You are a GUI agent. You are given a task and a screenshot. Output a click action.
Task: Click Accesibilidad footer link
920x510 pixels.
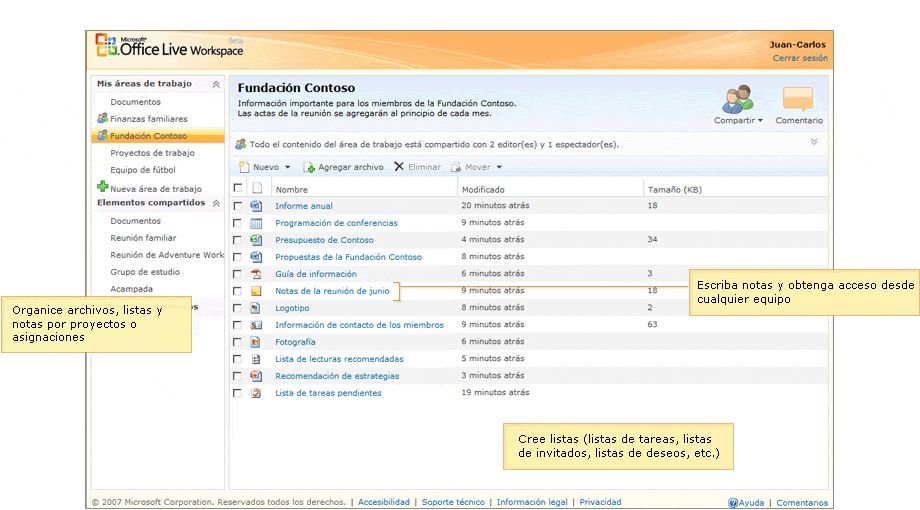click(384, 502)
